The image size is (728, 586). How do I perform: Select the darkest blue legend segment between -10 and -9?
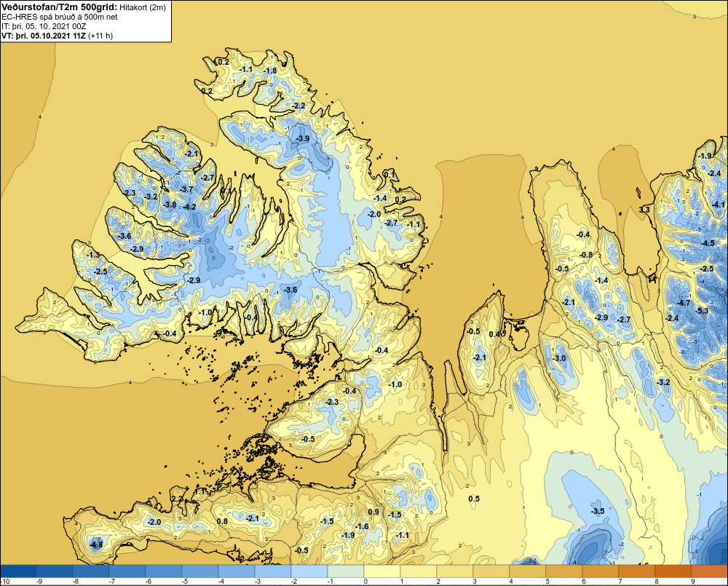pyautogui.click(x=18, y=571)
